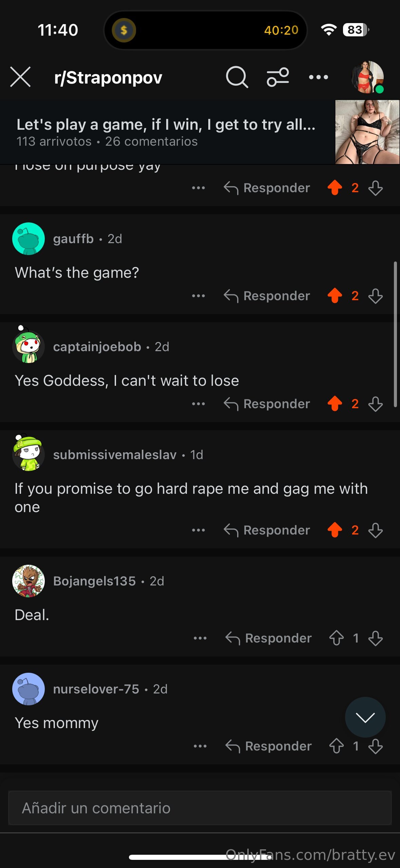400x868 pixels.
Task: Open three-dot options on Bojangels135's comment
Action: [x=200, y=638]
